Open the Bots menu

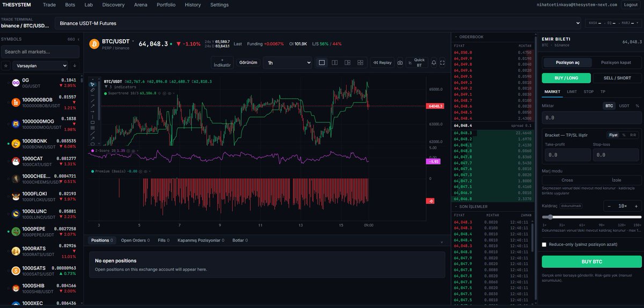tap(70, 5)
